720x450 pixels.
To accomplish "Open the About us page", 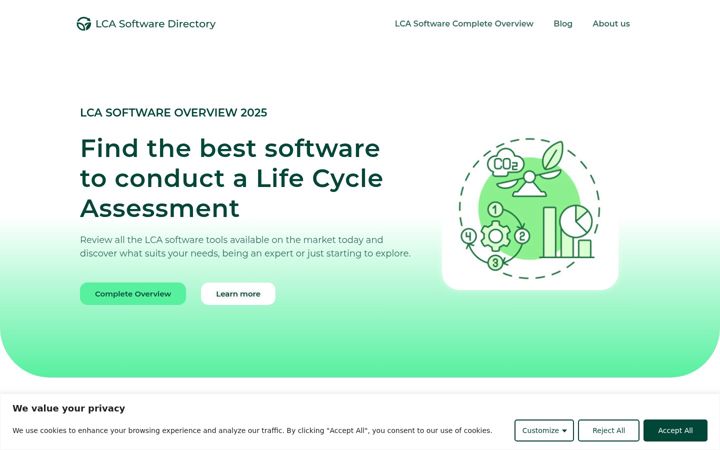I will point(611,23).
